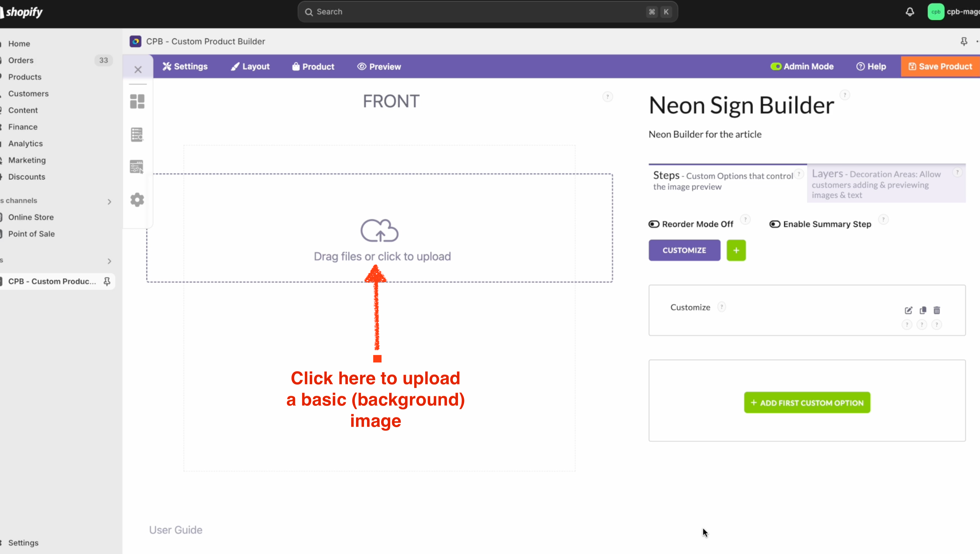Toggle Enable Summary Step switch
Screen dimensions: 980x554
pos(775,224)
